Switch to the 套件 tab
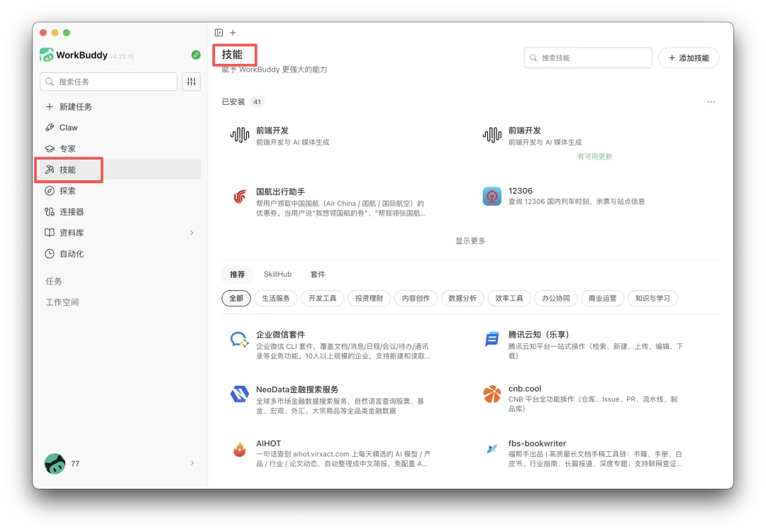The image size is (766, 532). click(x=318, y=275)
